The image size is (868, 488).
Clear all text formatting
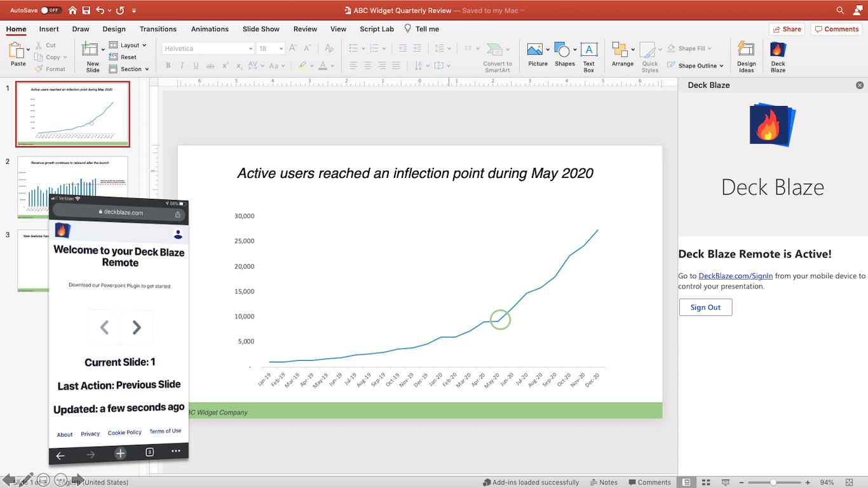coord(329,48)
